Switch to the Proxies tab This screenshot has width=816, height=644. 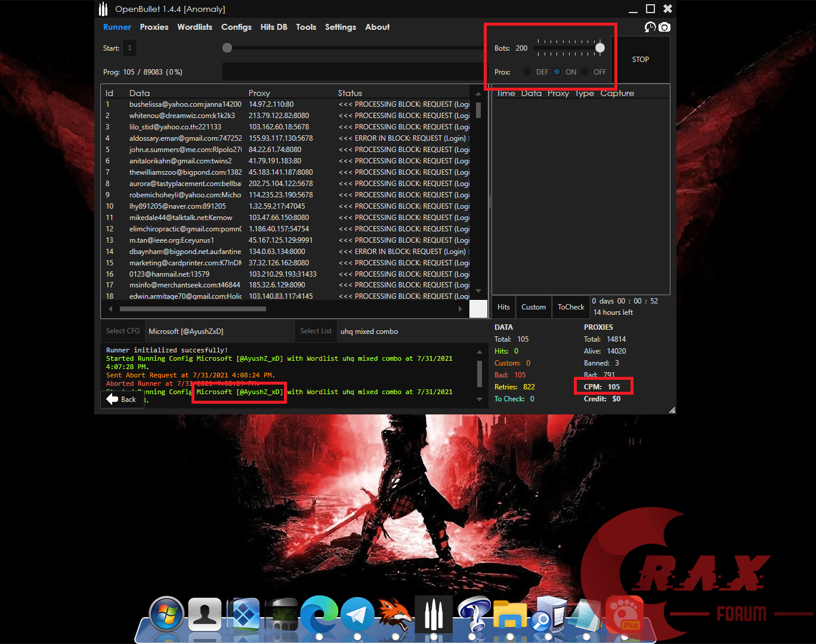coord(154,27)
